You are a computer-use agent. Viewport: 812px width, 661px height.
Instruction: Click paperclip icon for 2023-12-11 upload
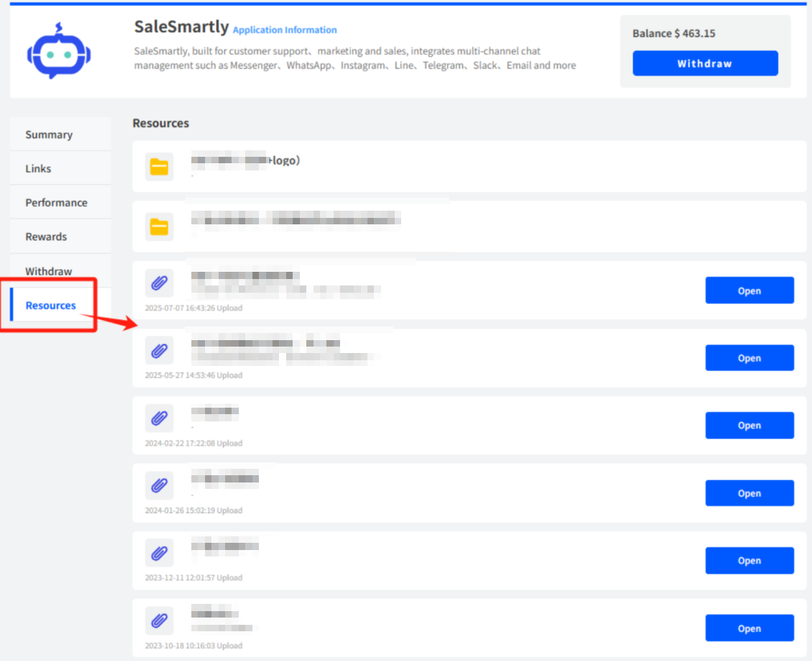pos(159,553)
